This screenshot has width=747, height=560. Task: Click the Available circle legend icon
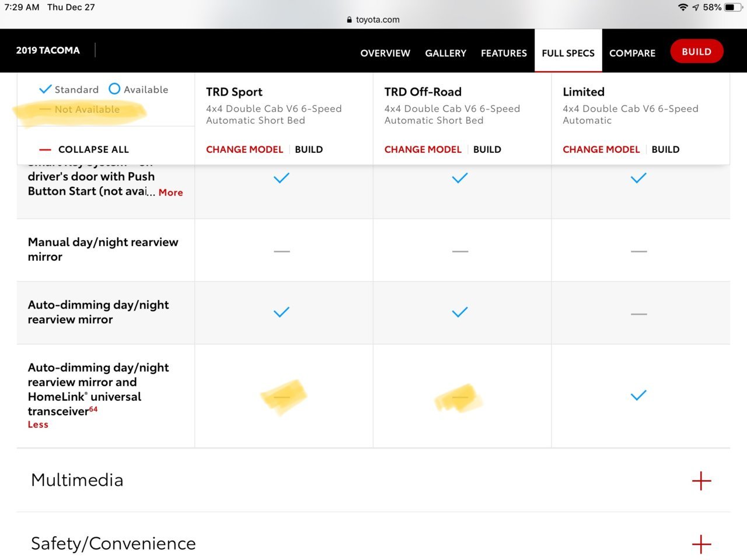[x=114, y=89]
